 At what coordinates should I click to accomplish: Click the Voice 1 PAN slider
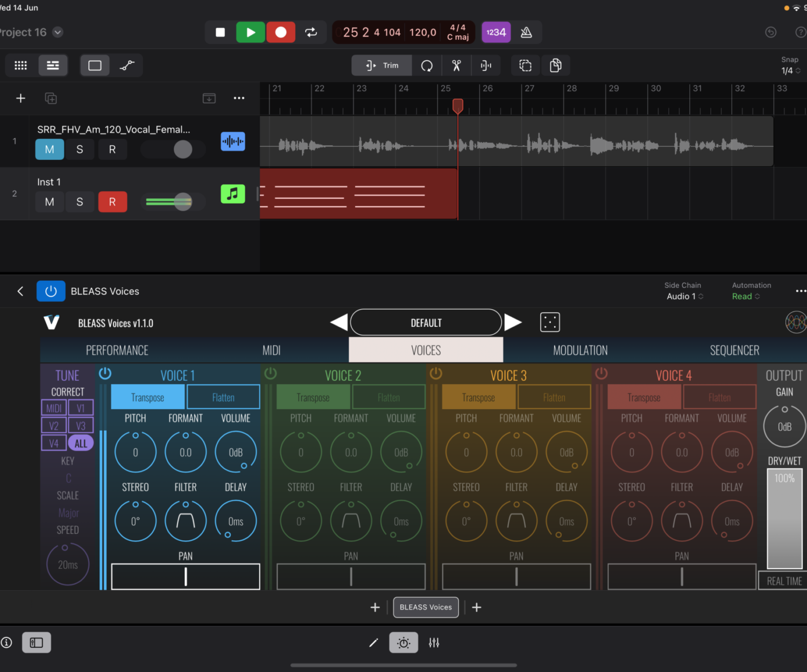tap(186, 577)
